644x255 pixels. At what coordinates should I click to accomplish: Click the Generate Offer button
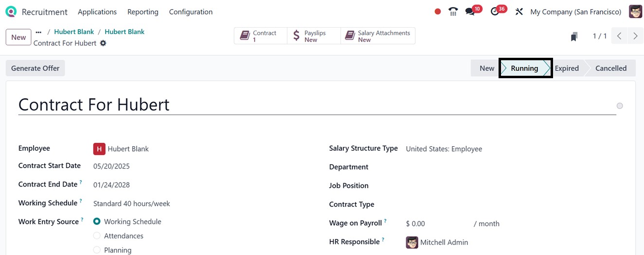click(x=35, y=68)
